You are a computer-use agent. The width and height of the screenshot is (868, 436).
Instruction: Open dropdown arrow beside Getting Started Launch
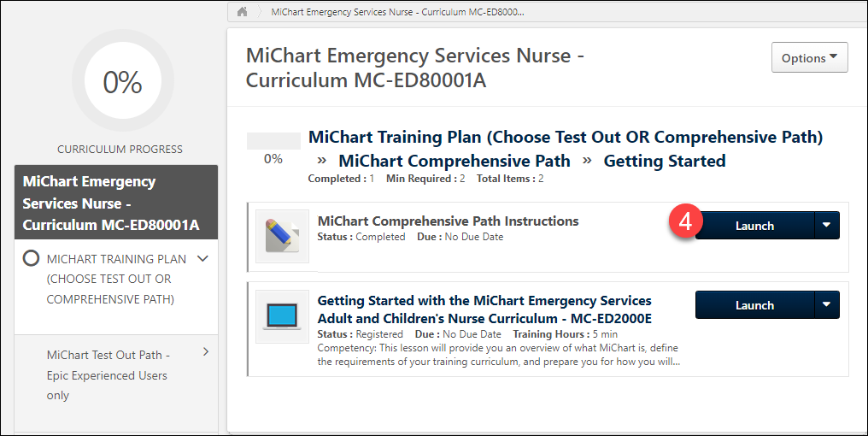point(826,305)
